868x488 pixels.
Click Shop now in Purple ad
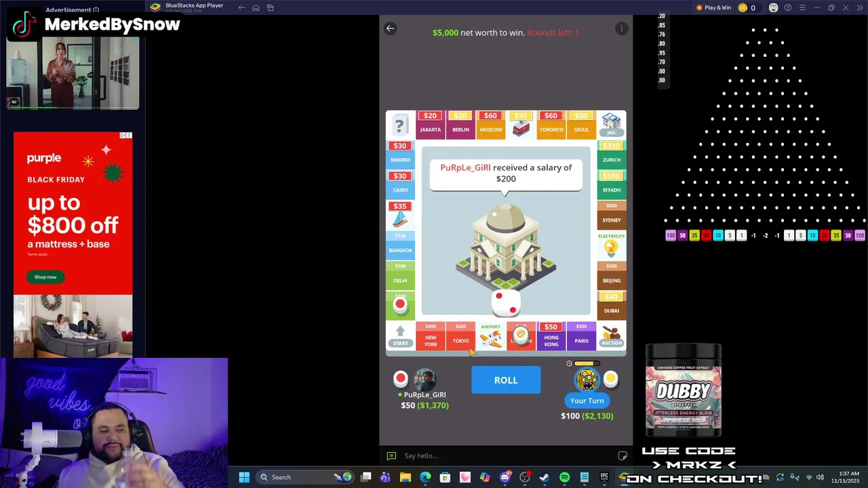(45, 277)
